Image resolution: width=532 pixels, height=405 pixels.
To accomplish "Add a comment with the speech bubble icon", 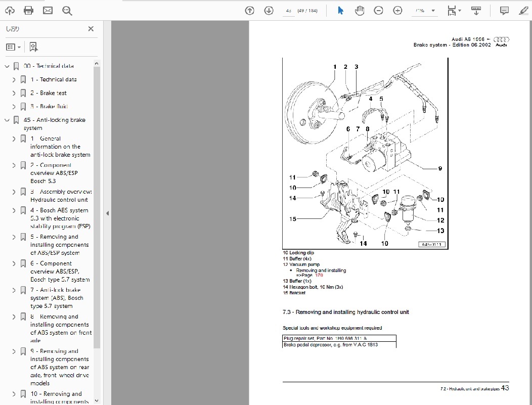I will [504, 11].
